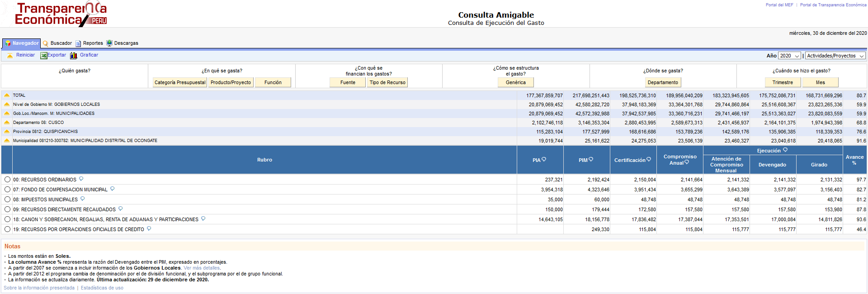
Task: Choose the 18: CANON Y SOBRECANON radio button
Action: (x=7, y=219)
